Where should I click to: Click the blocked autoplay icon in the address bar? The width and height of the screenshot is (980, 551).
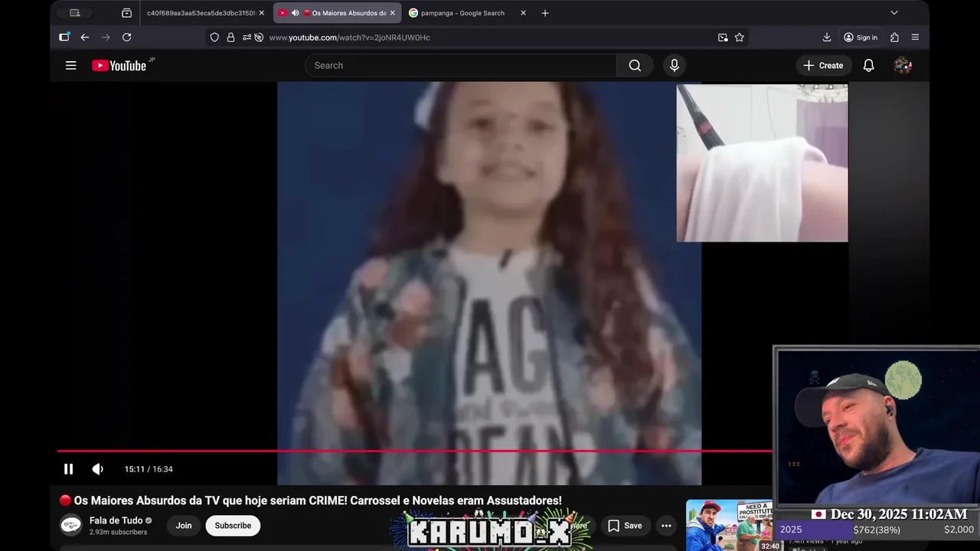[259, 37]
